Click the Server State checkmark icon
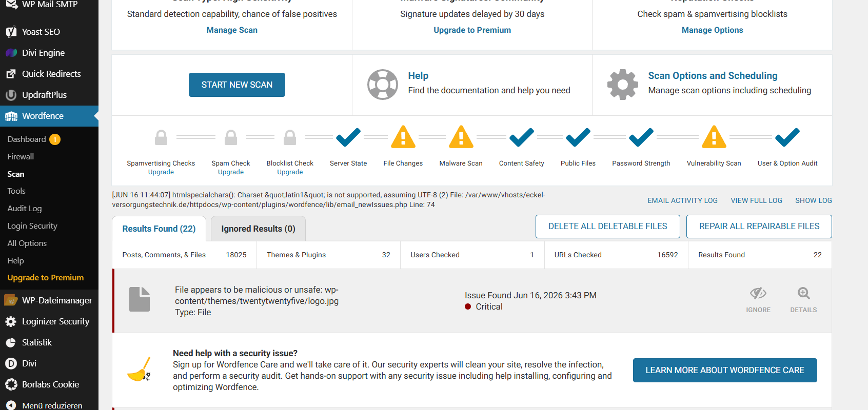This screenshot has width=868, height=410. (348, 137)
